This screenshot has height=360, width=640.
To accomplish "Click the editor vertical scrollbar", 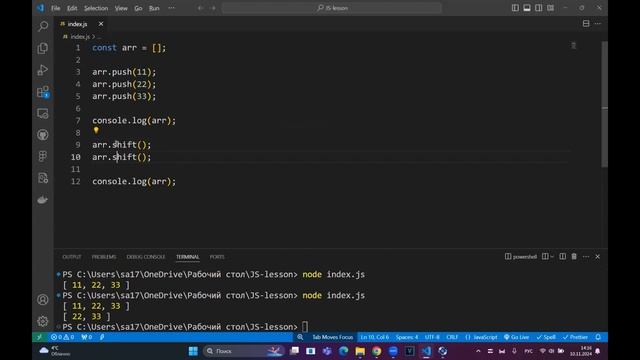I will pos(604,104).
